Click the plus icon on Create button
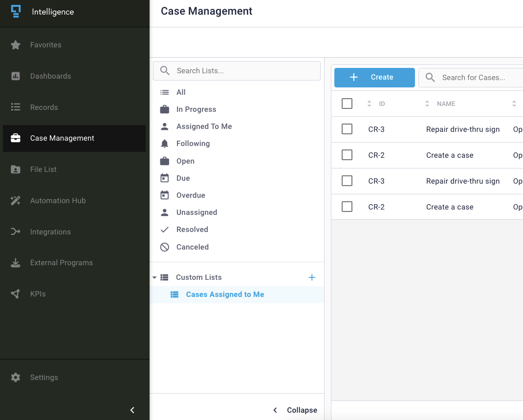 (x=354, y=77)
